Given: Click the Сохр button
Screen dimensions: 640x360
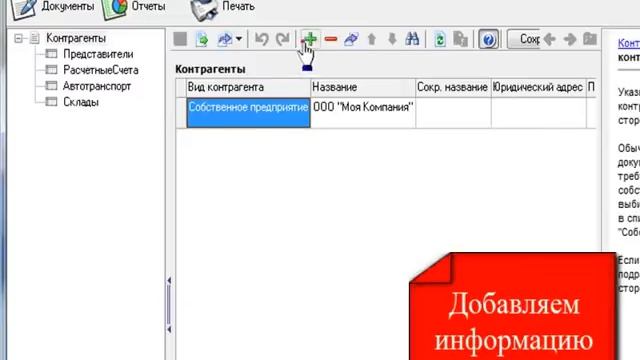Looking at the screenshot, I should pos(524,39).
